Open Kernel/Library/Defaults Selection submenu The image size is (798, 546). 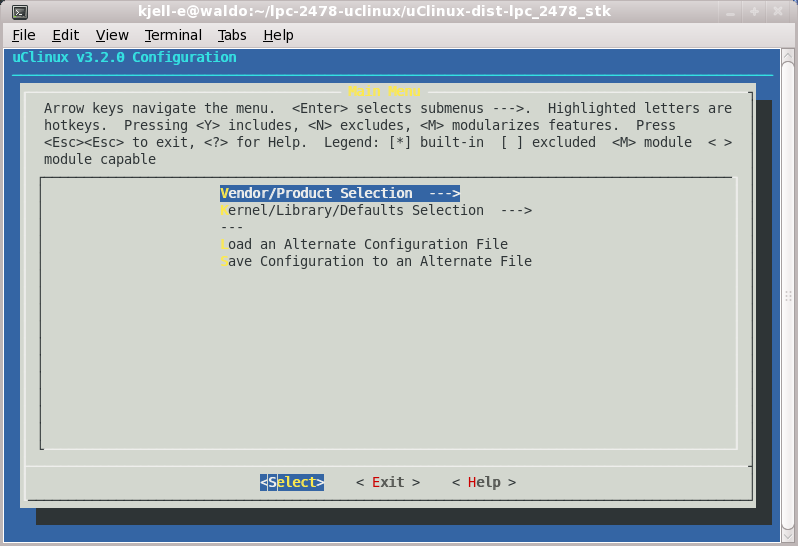tap(376, 210)
